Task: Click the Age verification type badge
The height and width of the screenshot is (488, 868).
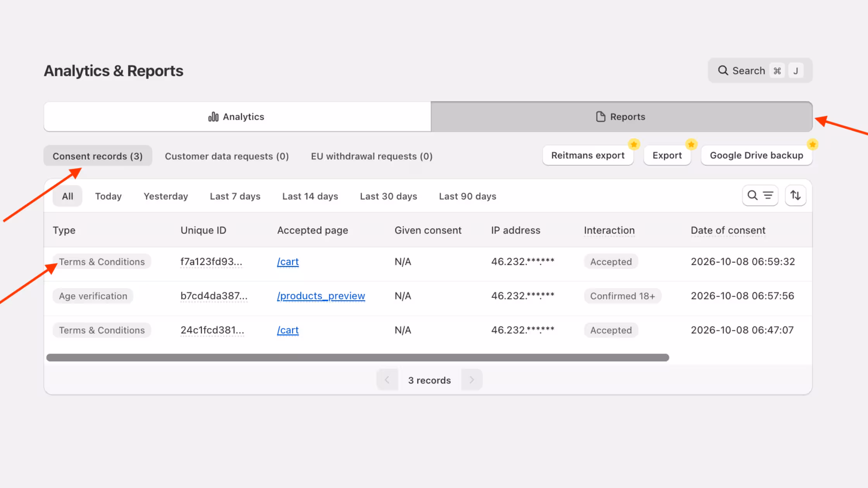Action: pos(93,296)
